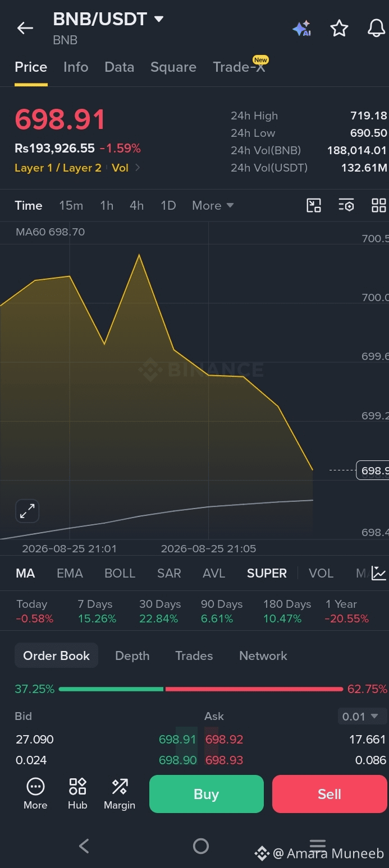The height and width of the screenshot is (868, 389).
Task: Select the 1 Year -20.55% performance
Action: click(347, 611)
